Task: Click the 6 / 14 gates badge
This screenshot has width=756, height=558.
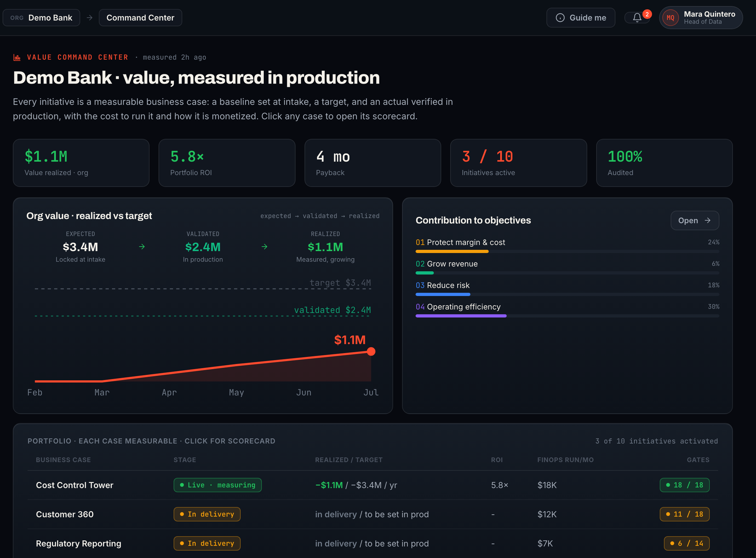Action: click(x=687, y=543)
